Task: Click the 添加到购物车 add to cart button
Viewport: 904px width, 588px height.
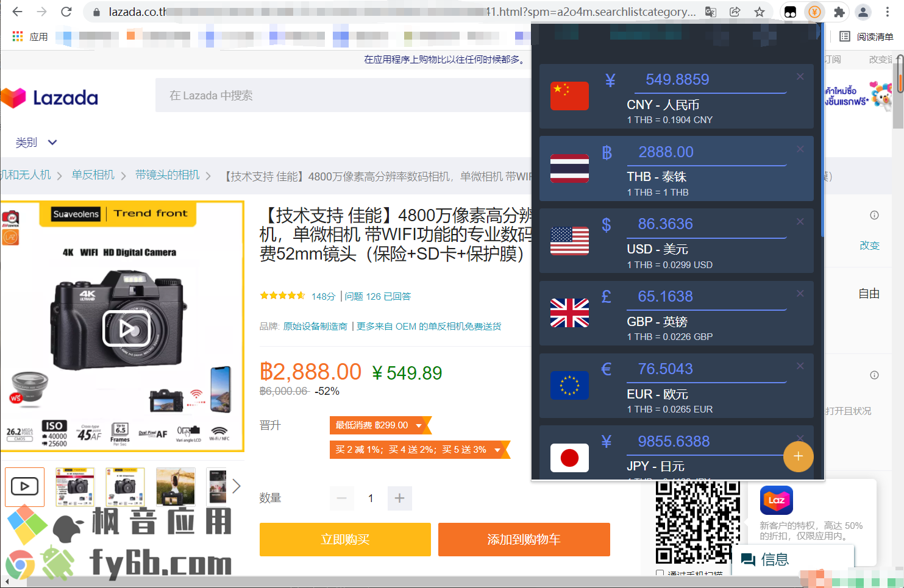Action: tap(524, 539)
